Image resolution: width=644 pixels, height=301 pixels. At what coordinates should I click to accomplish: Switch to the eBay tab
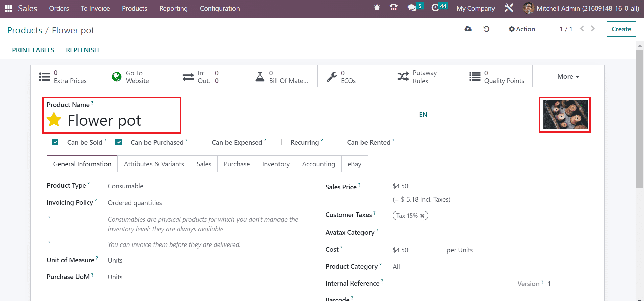click(354, 164)
